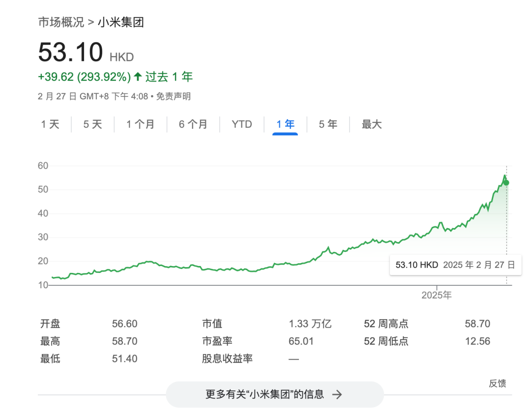Select the 最大 range tab
The width and height of the screenshot is (531, 420).
(372, 124)
